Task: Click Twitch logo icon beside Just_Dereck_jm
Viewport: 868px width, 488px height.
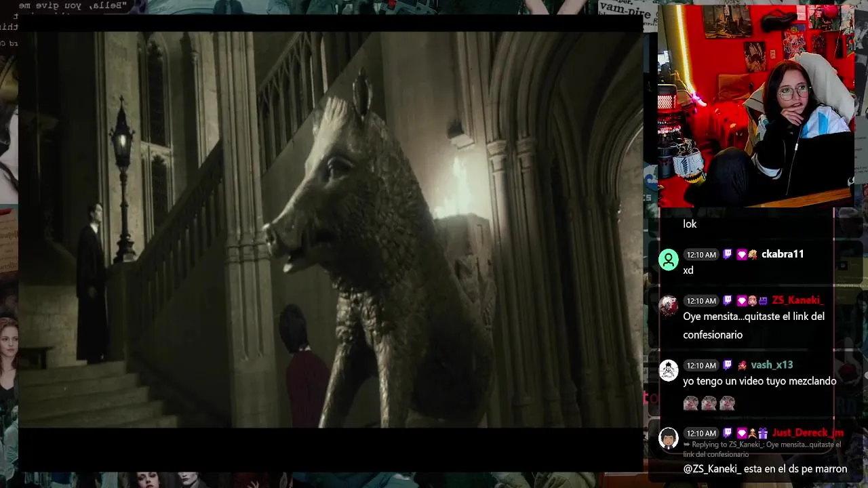Action: 727,432
